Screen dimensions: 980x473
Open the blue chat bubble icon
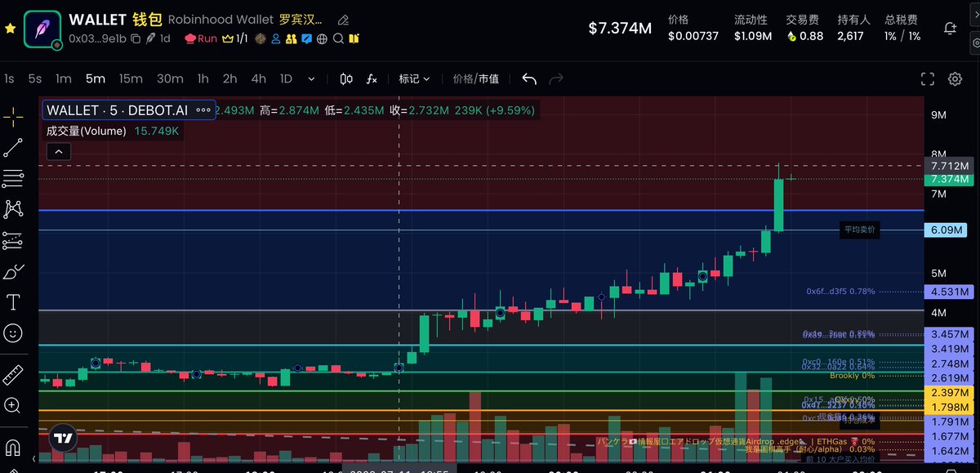tap(307, 38)
